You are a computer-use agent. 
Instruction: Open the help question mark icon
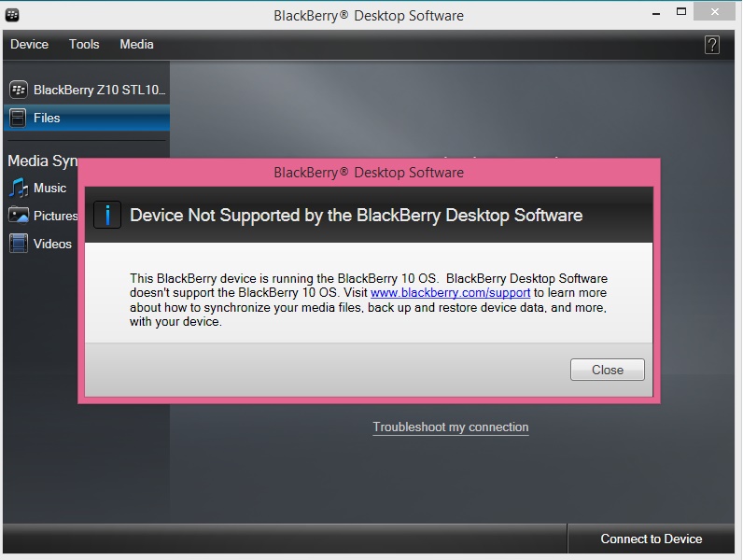(x=711, y=45)
